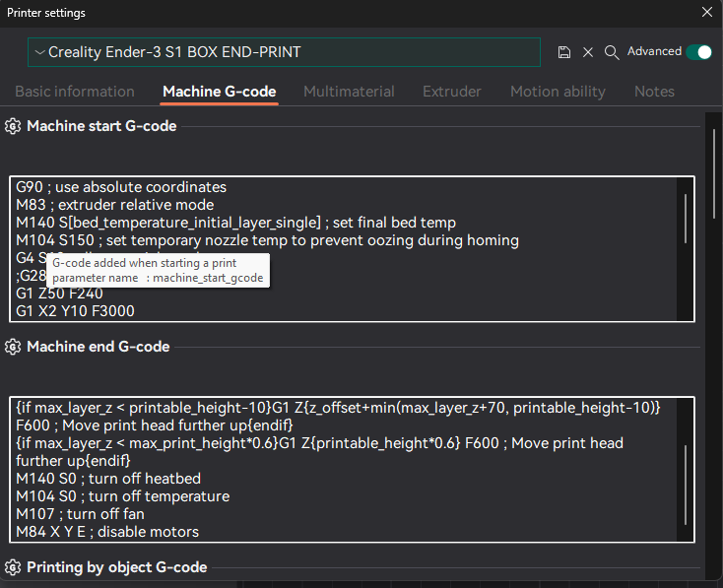Click gear icon beside Machine end G-code
The height and width of the screenshot is (588, 723).
(x=13, y=347)
